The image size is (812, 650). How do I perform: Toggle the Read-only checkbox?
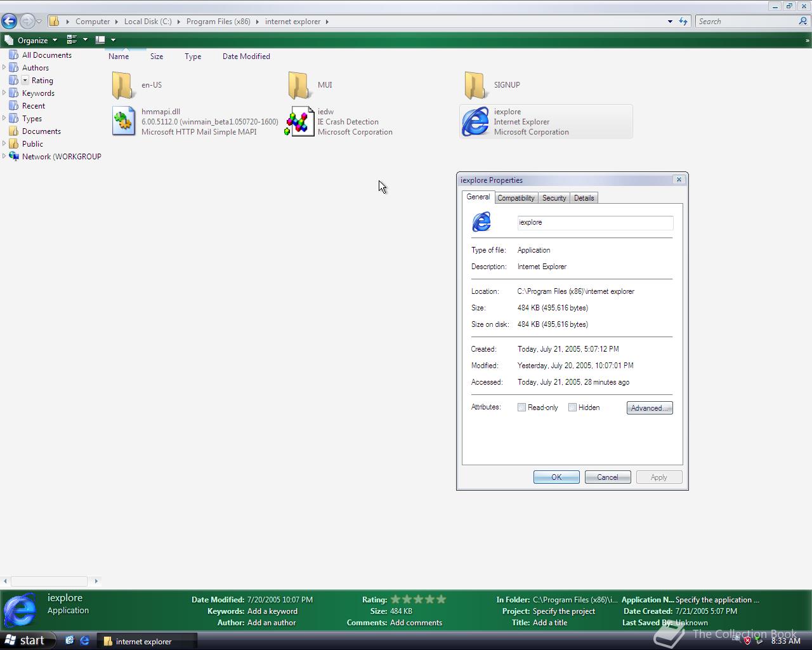point(521,408)
